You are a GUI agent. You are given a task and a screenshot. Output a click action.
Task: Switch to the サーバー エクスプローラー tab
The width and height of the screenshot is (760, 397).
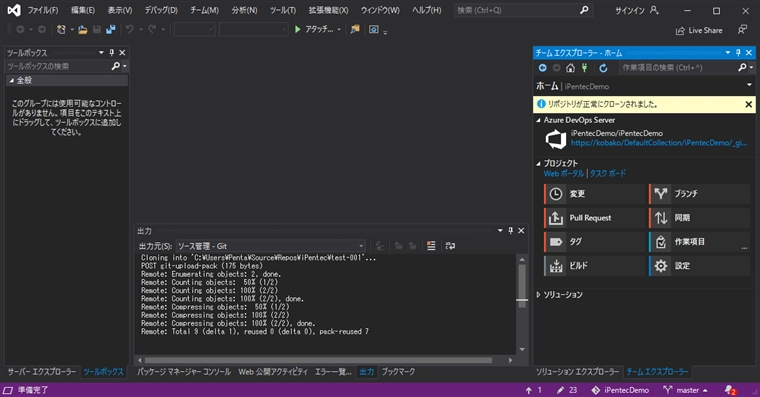click(x=42, y=372)
